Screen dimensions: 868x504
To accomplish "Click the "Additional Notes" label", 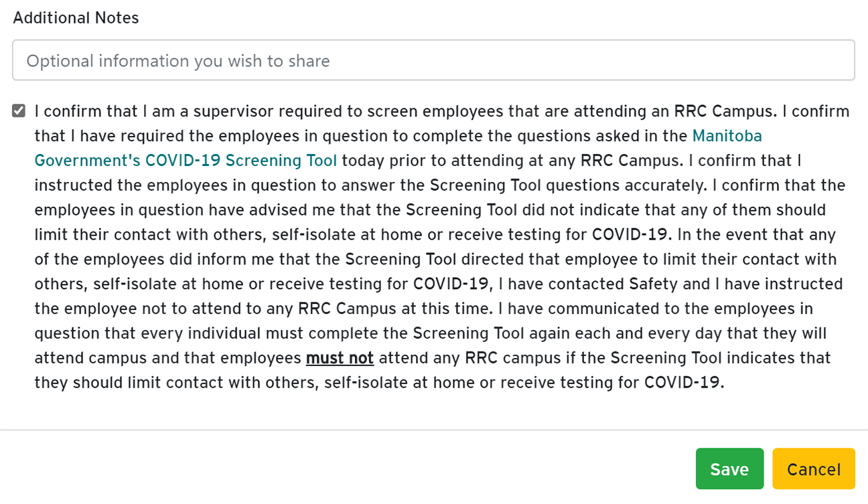I will [x=76, y=18].
